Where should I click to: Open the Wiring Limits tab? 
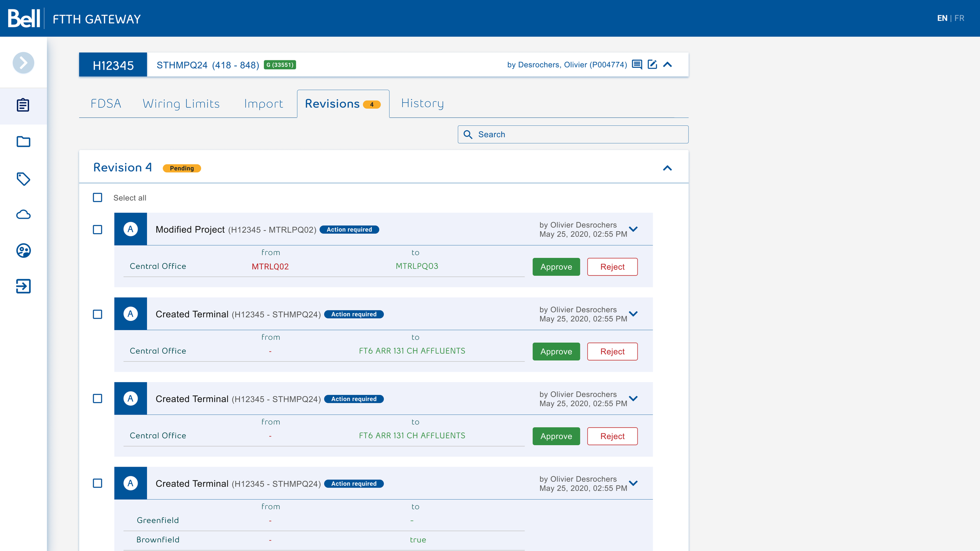[x=181, y=104]
